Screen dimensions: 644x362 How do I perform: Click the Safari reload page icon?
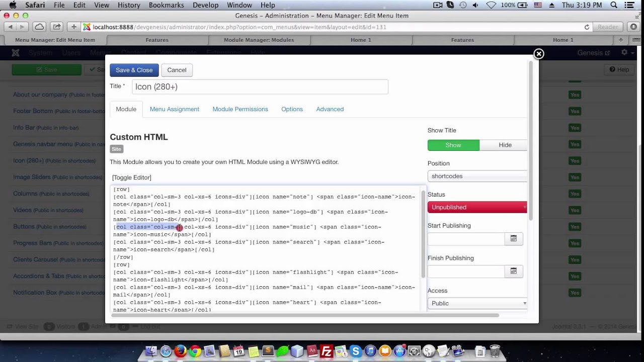pos(587,27)
